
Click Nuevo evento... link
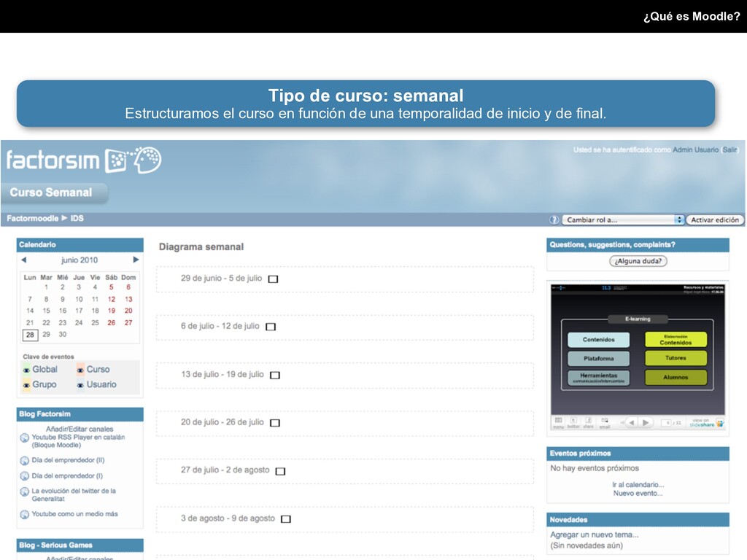tap(638, 494)
